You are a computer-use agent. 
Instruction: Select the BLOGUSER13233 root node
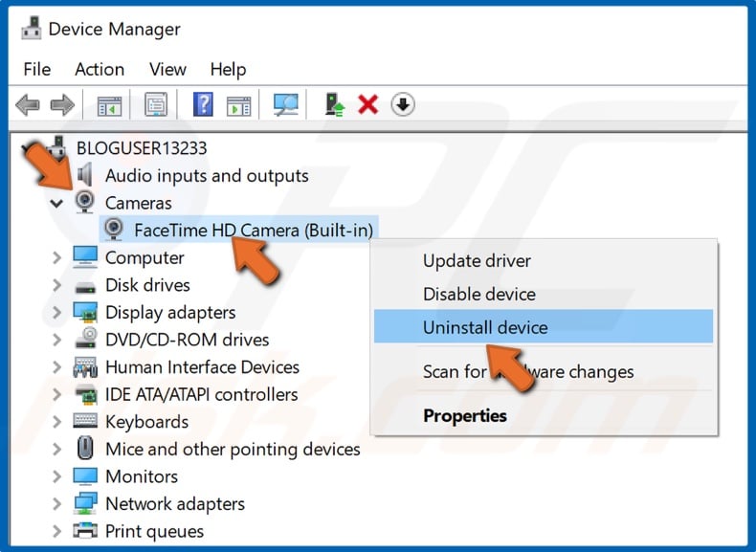pos(142,148)
